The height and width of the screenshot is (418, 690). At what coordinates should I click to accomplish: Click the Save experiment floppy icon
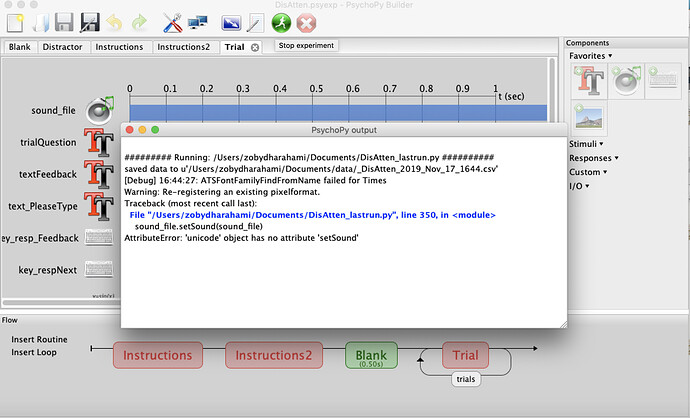point(64,22)
